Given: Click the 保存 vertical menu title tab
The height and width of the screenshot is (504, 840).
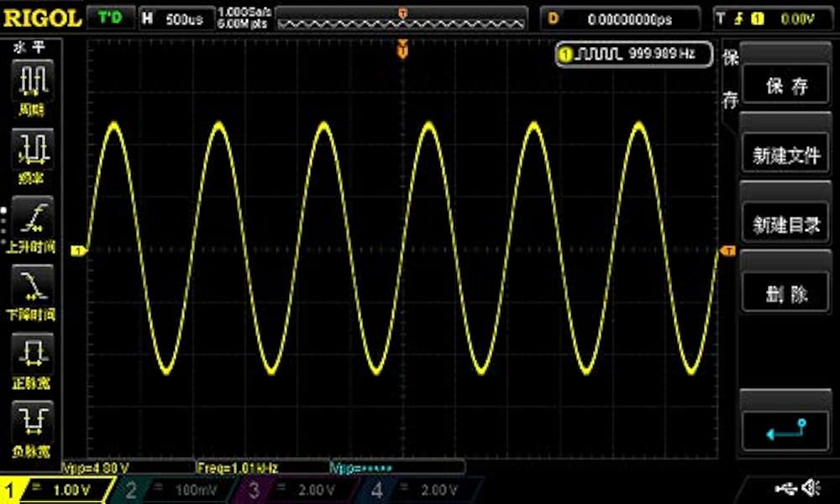Looking at the screenshot, I should 731,79.
